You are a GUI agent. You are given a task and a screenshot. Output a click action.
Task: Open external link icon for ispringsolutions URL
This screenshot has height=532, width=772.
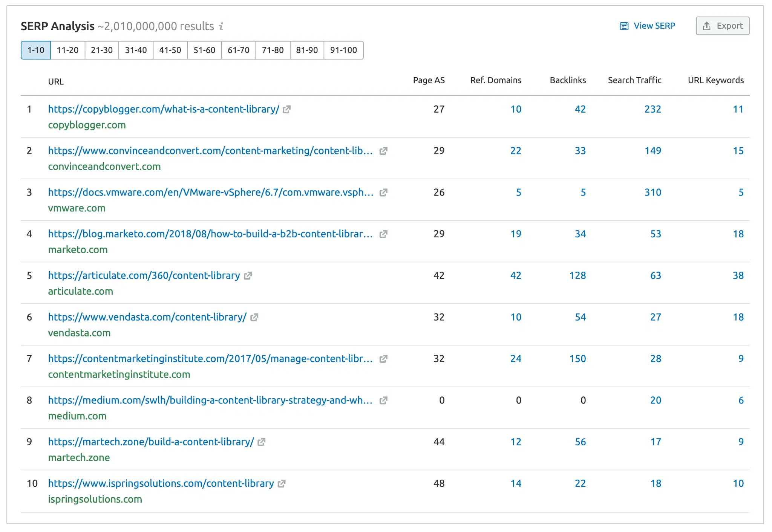point(282,483)
